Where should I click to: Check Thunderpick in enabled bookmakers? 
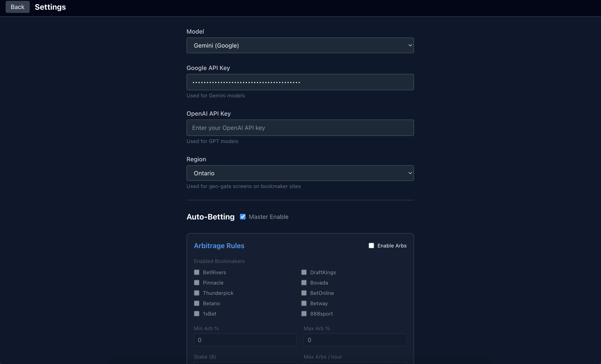197,293
